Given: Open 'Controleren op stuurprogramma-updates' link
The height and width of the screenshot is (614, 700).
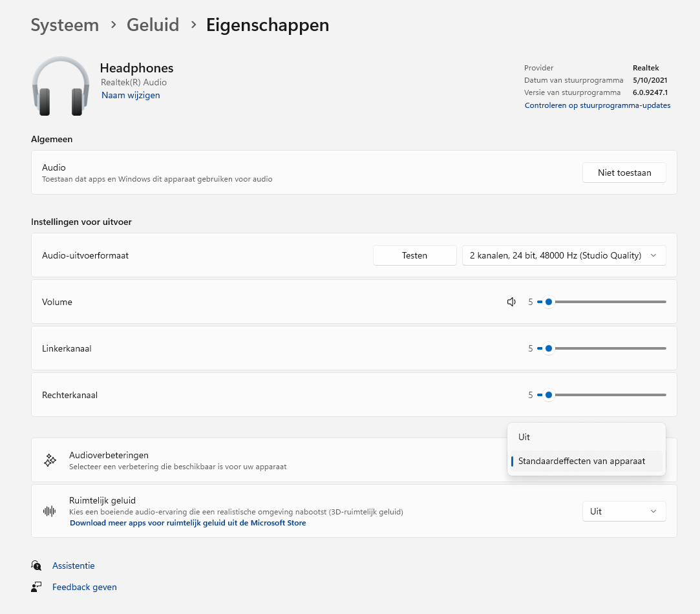Looking at the screenshot, I should click(597, 105).
